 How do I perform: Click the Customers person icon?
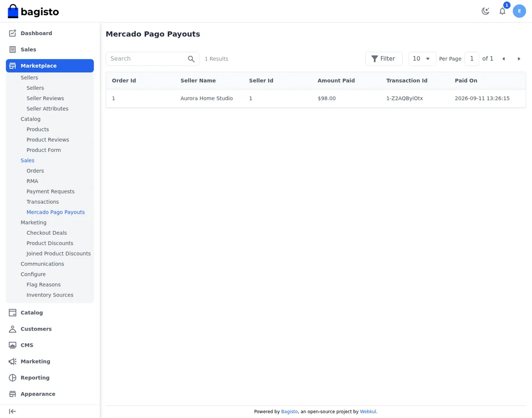coord(12,329)
